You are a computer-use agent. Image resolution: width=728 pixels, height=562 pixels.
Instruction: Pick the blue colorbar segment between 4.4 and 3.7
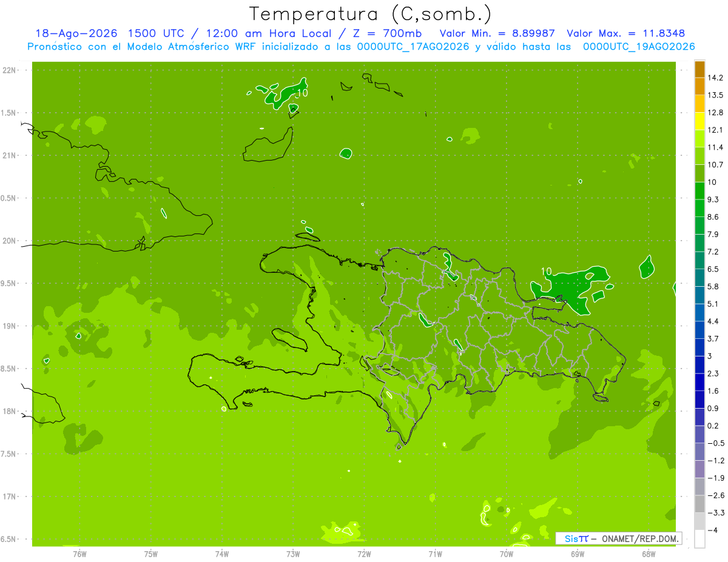(x=699, y=330)
